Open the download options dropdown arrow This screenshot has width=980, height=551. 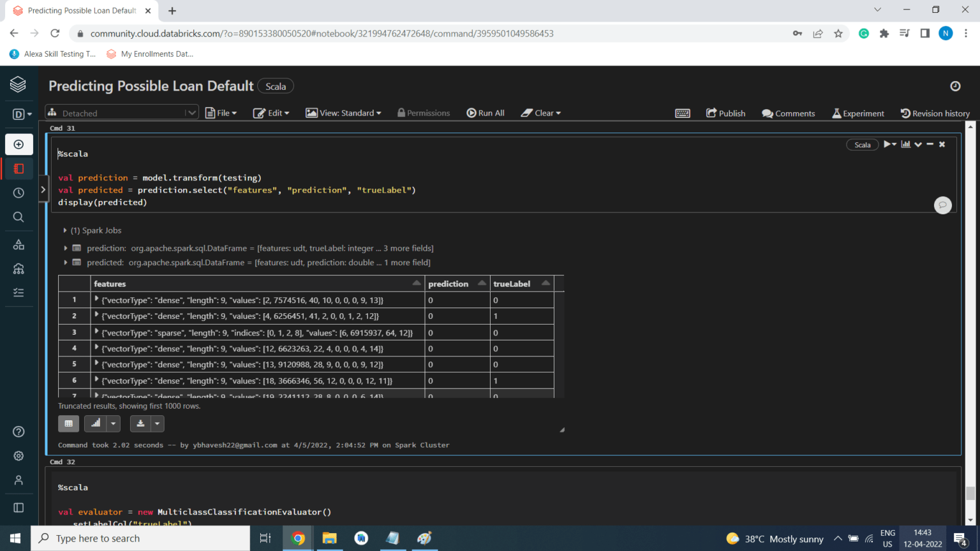(157, 423)
